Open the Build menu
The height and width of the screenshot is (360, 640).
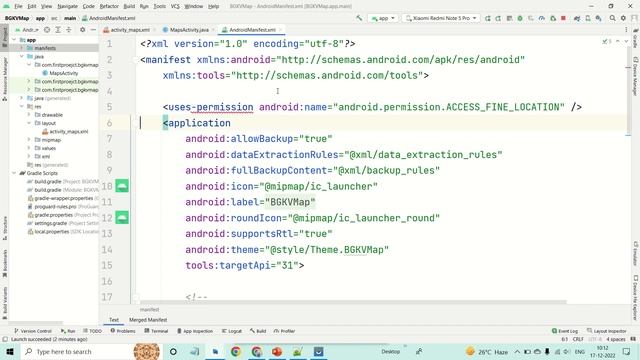(x=129, y=6)
